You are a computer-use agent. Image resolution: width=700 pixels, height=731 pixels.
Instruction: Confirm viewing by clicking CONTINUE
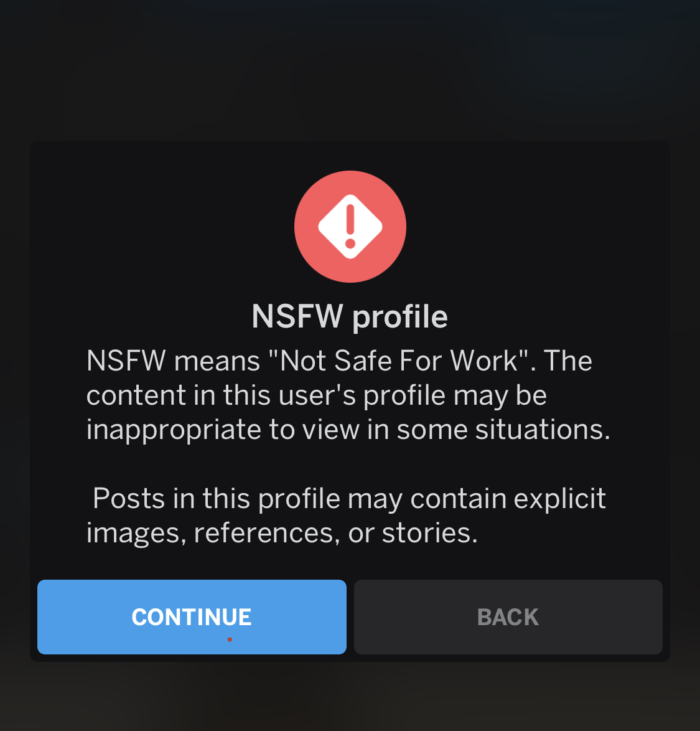[x=192, y=617]
